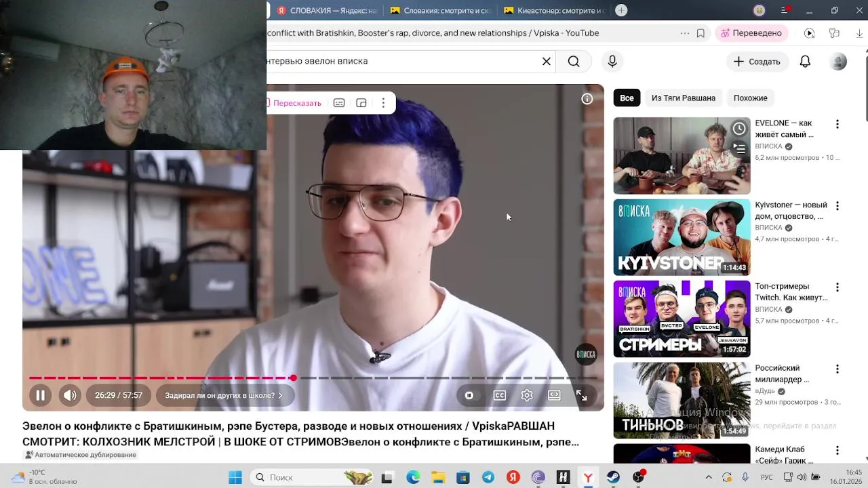Open the 'Топ-стримеры Twitch' video title

tap(791, 292)
